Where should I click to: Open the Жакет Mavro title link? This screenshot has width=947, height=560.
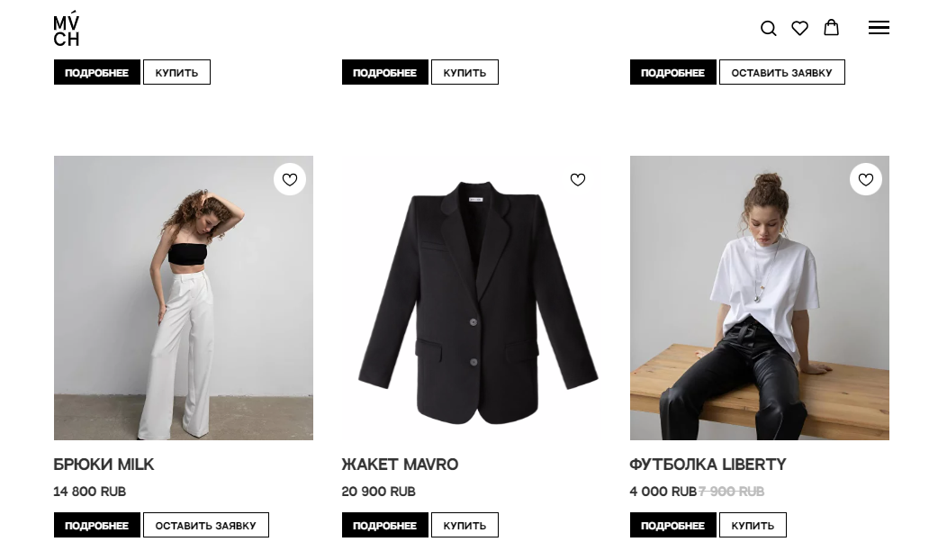(x=400, y=465)
